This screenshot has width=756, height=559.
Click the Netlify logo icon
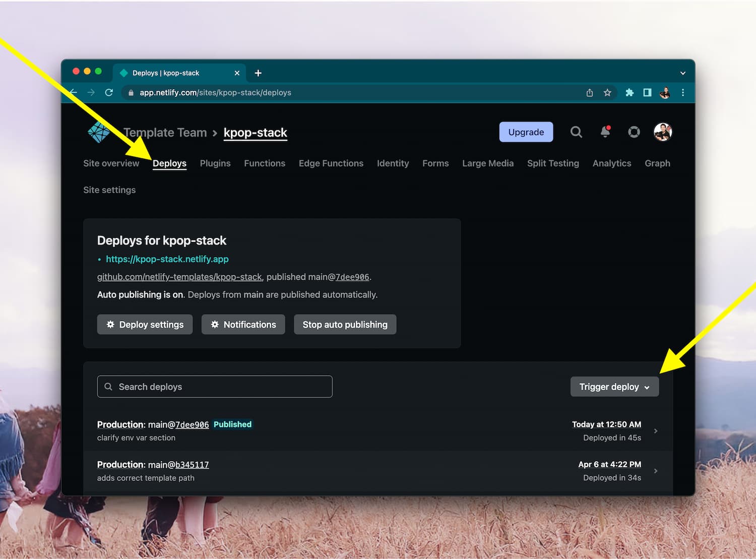(x=99, y=132)
